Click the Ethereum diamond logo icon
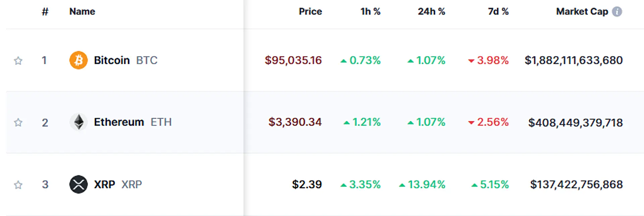The width and height of the screenshot is (644, 216). tap(78, 122)
